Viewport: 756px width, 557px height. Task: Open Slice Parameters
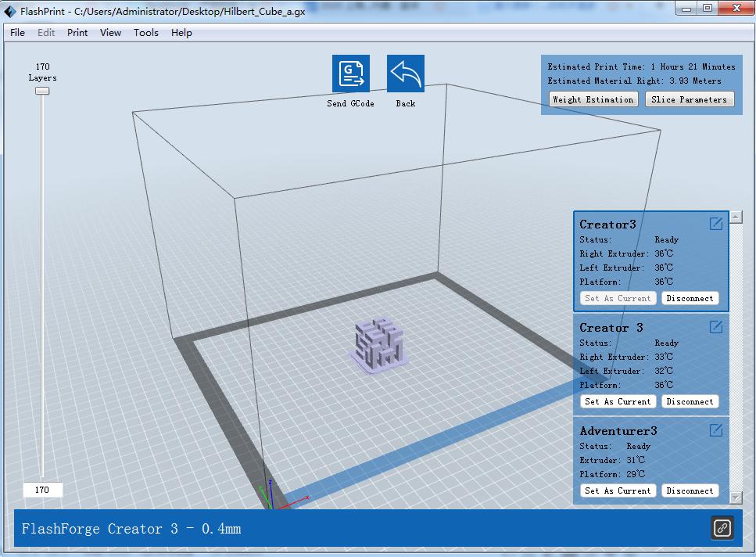(x=690, y=99)
